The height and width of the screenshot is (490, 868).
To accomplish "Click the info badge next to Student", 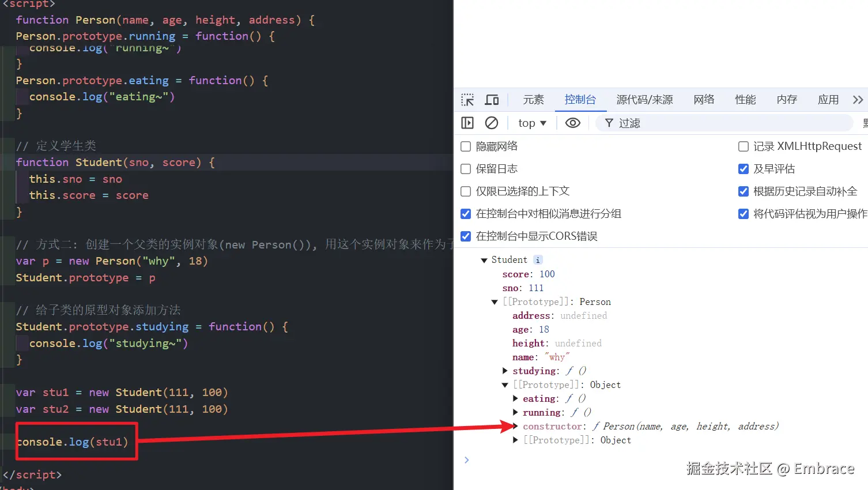I will click(538, 260).
